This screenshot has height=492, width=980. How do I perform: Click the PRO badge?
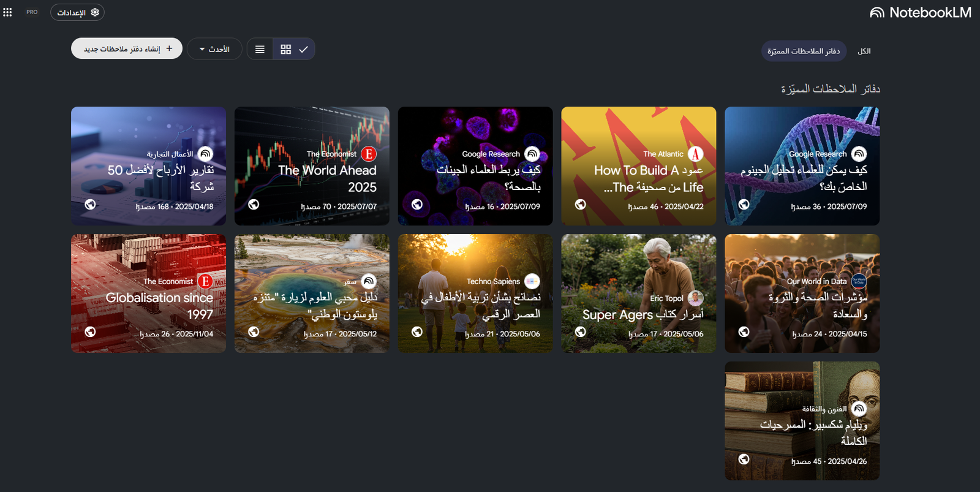[x=32, y=12]
